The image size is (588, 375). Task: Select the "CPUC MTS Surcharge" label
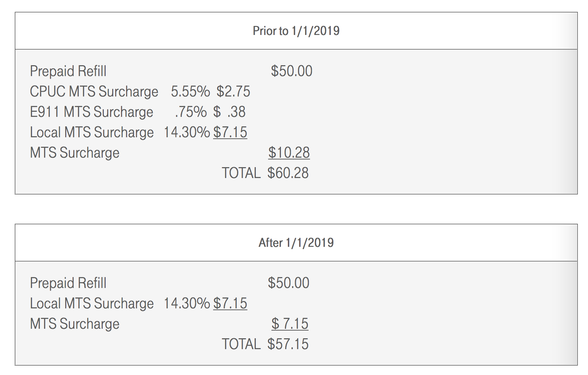[94, 92]
